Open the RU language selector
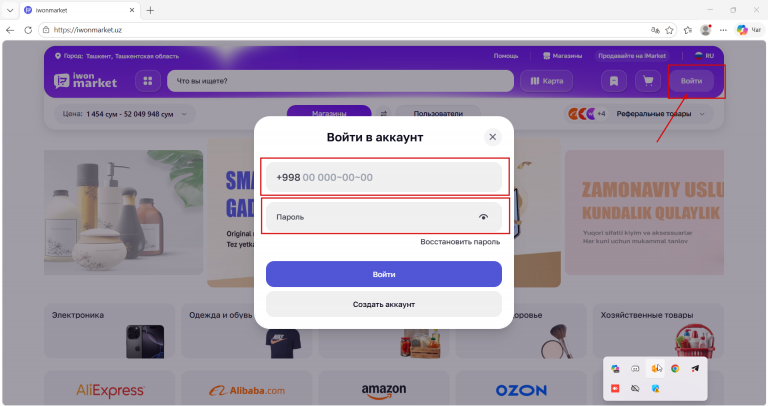Viewport: 768px width, 406px height. [704, 56]
